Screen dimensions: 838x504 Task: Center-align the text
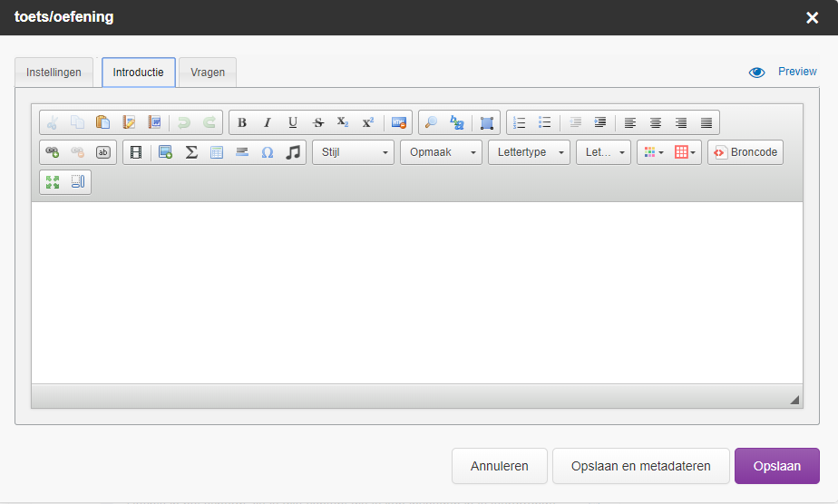pos(656,123)
